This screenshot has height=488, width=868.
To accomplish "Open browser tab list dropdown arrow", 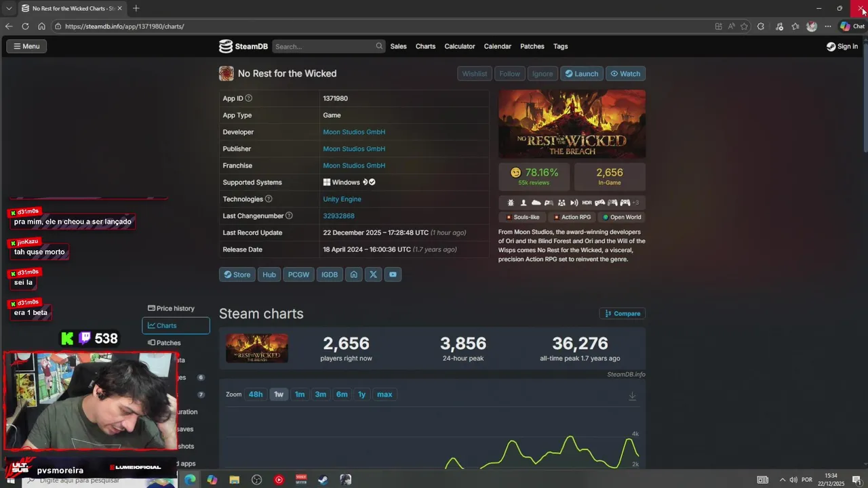I will pos(9,8).
